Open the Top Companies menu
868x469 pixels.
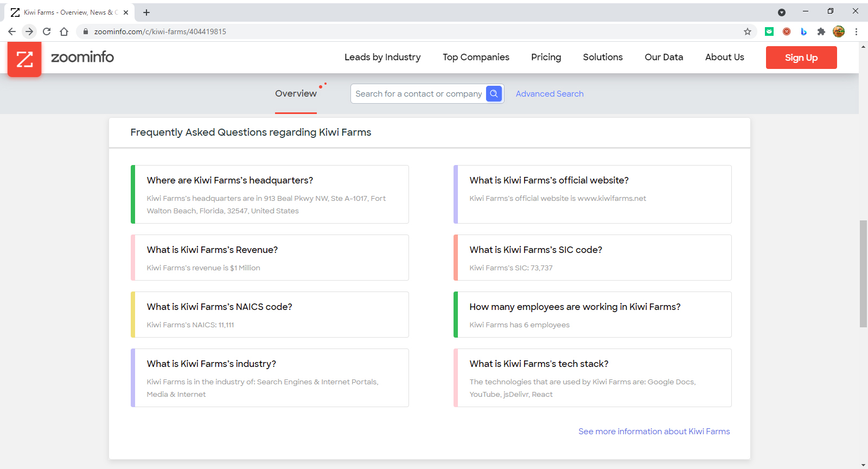(x=476, y=57)
